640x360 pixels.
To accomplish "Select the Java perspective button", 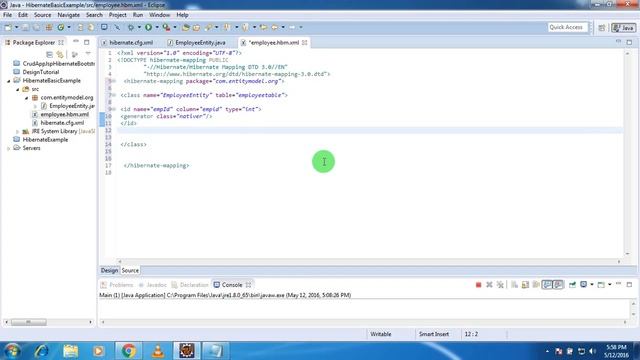I will pos(623,28).
